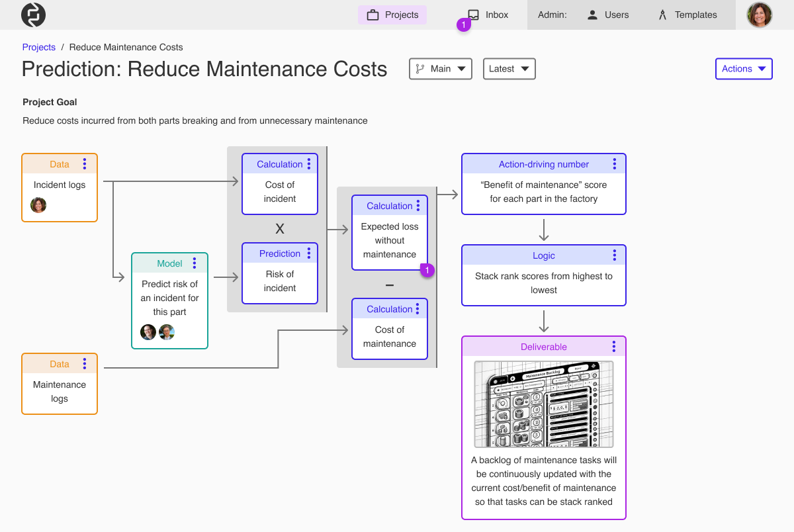Switch to the Projects tab
The height and width of the screenshot is (532, 794).
click(x=392, y=14)
